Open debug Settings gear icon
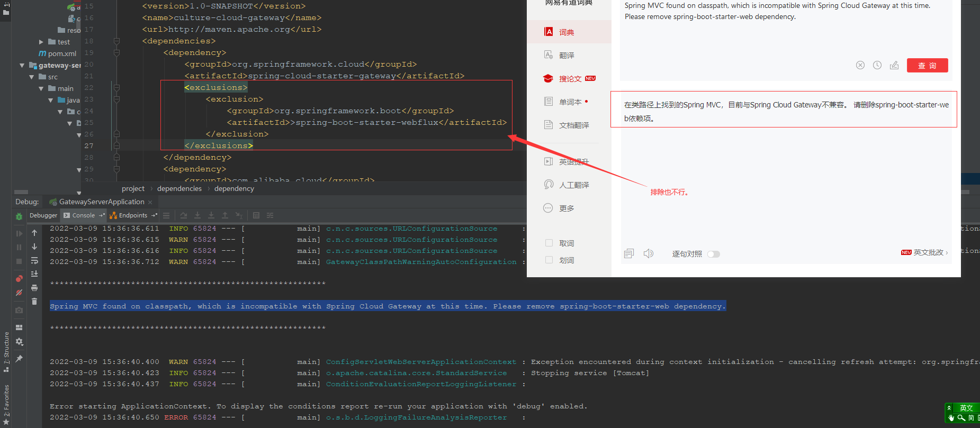 [19, 342]
